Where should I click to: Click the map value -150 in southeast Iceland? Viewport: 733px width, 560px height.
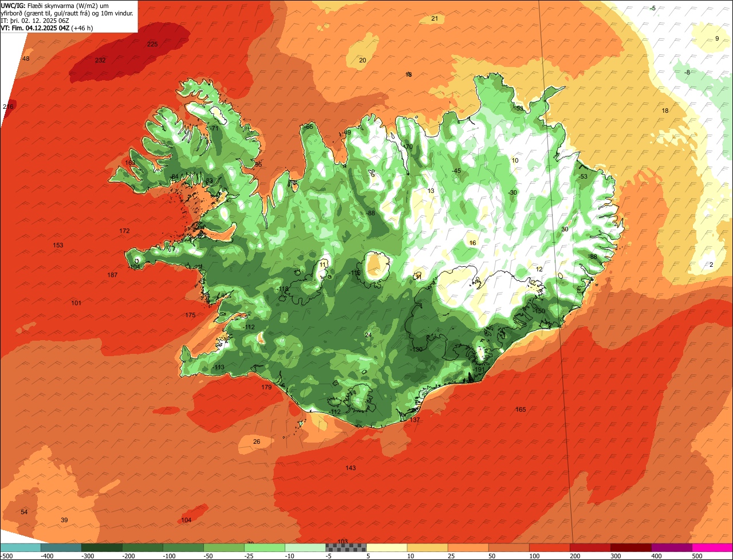coord(539,311)
